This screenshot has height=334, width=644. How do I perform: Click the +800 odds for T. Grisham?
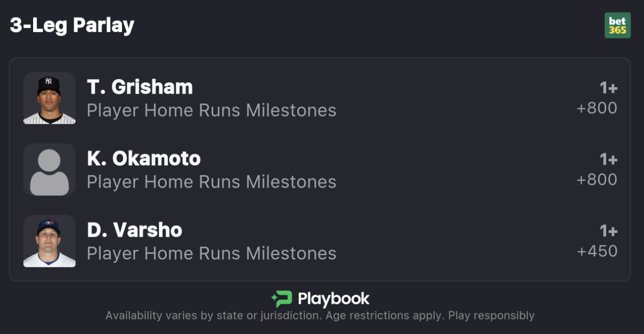(x=597, y=108)
